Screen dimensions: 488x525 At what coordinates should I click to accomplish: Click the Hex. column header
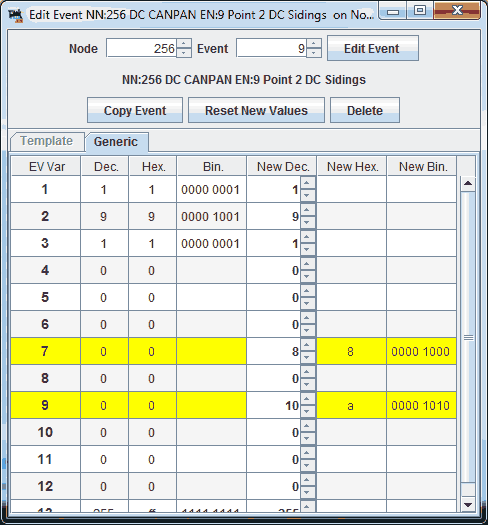point(153,166)
